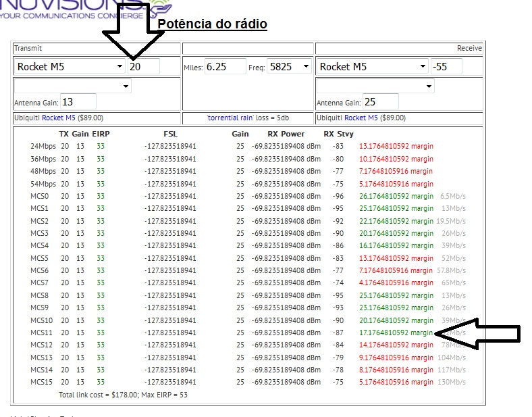The image size is (532, 417).
Task: Click the -96 RX sensitivity for MCS0
Action: [338, 196]
